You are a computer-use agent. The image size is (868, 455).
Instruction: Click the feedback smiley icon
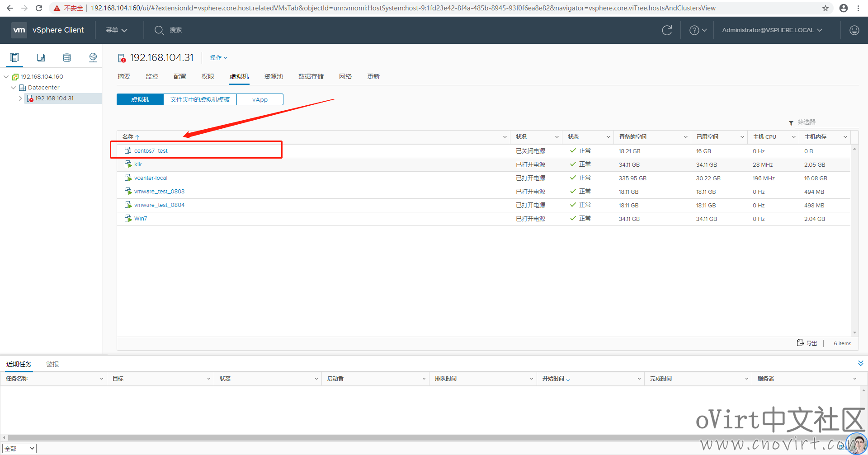point(854,30)
